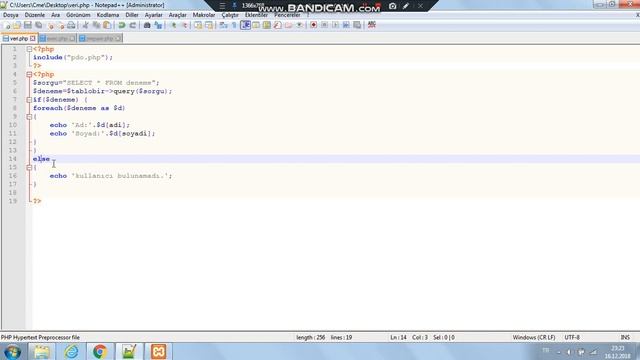
Task: Start macro recording with red record icon
Action: (313, 25)
